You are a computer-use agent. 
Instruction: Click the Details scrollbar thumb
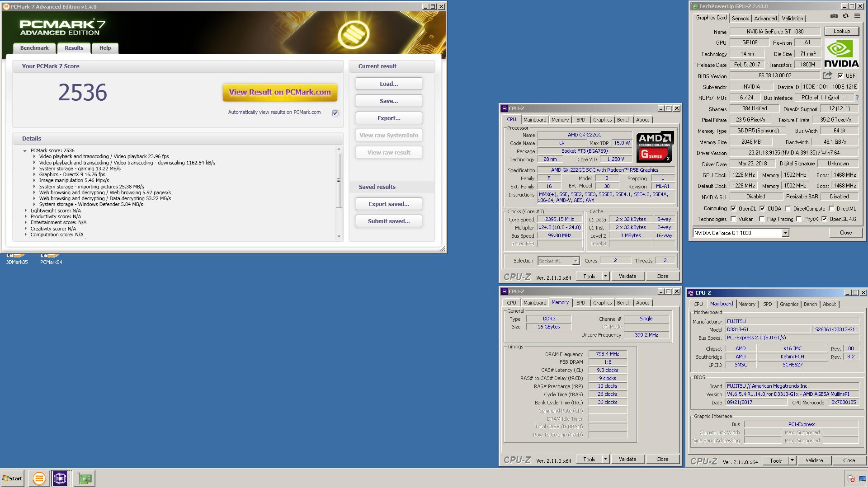[x=339, y=180]
